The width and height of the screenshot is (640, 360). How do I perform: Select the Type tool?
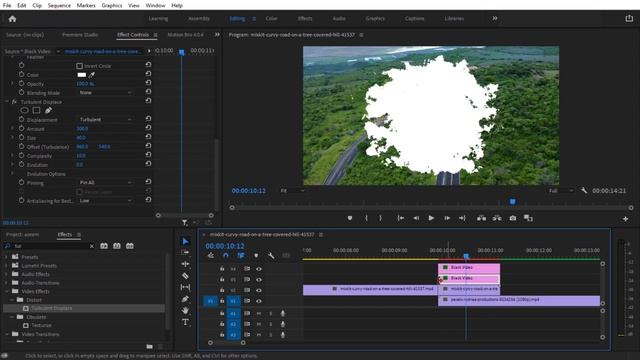pos(185,322)
